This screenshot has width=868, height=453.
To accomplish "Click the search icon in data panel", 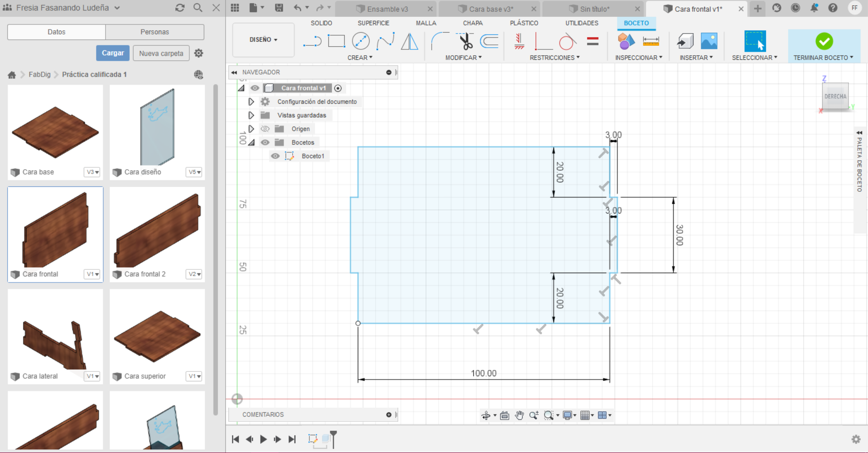I will tap(198, 8).
